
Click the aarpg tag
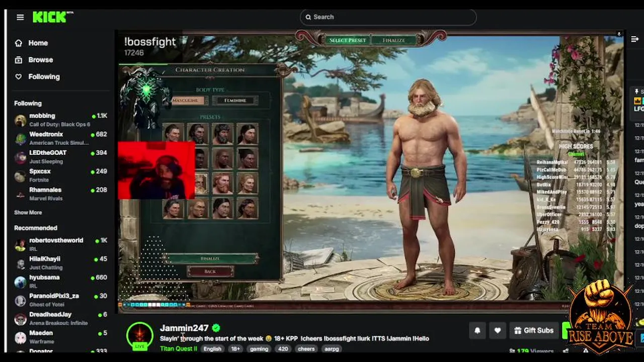coord(332,349)
